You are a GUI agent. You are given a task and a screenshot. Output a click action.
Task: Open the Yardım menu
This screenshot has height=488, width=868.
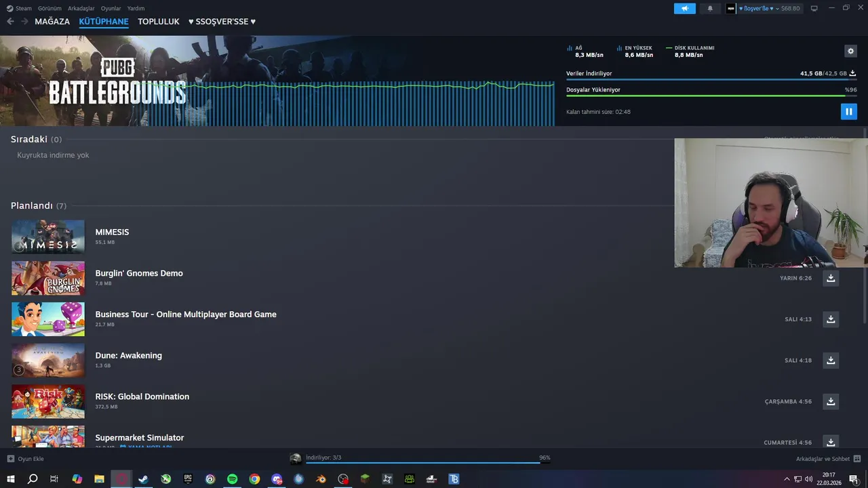tap(136, 8)
